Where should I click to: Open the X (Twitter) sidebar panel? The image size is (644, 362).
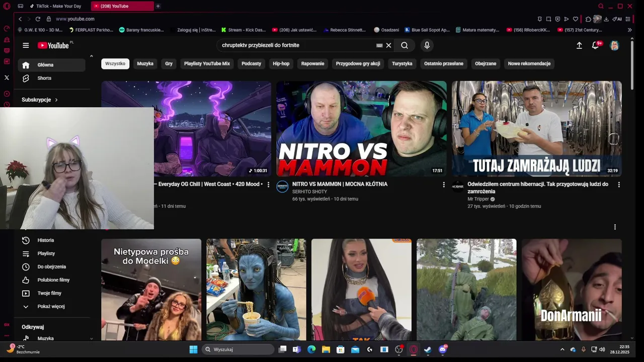[7, 77]
